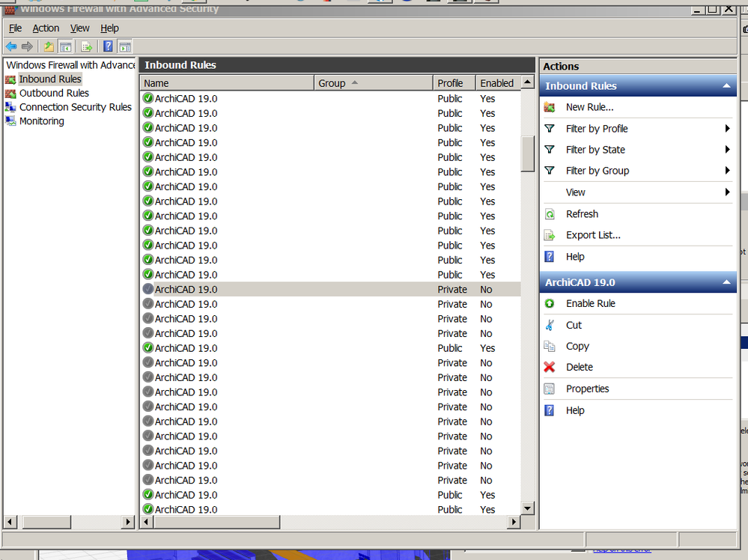Click Delete action
The width and height of the screenshot is (748, 560).
pos(579,367)
